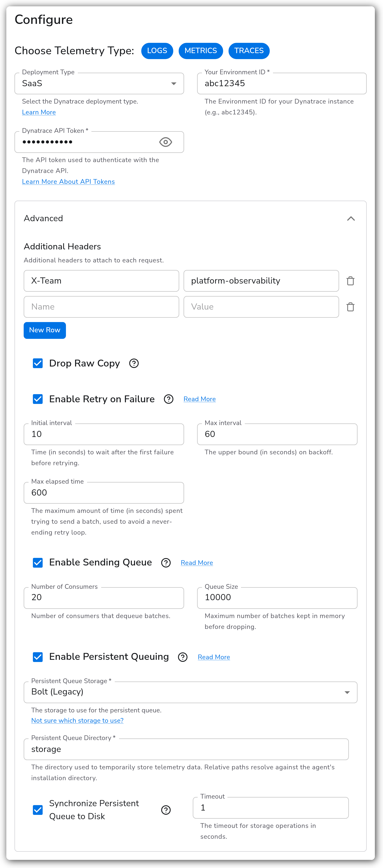
Task: Open Not sure which storage to use link
Action: coord(77,720)
